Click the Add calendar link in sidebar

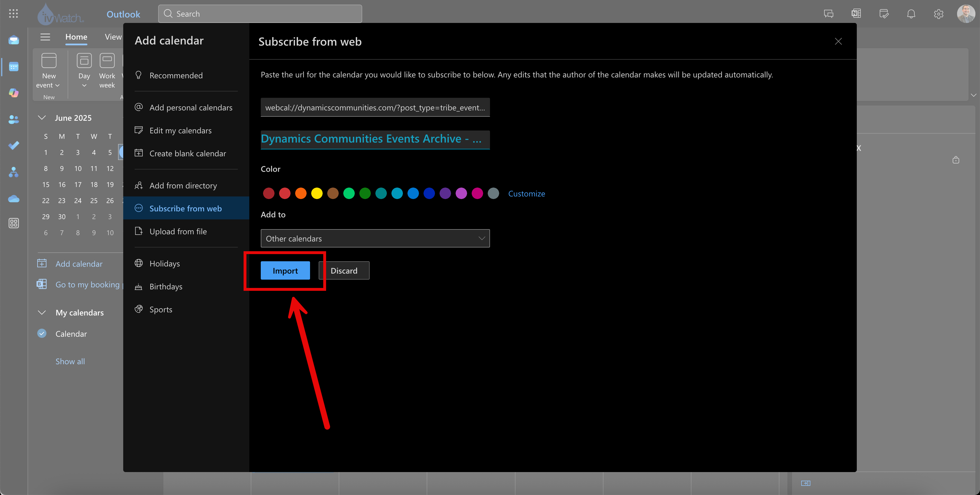79,264
